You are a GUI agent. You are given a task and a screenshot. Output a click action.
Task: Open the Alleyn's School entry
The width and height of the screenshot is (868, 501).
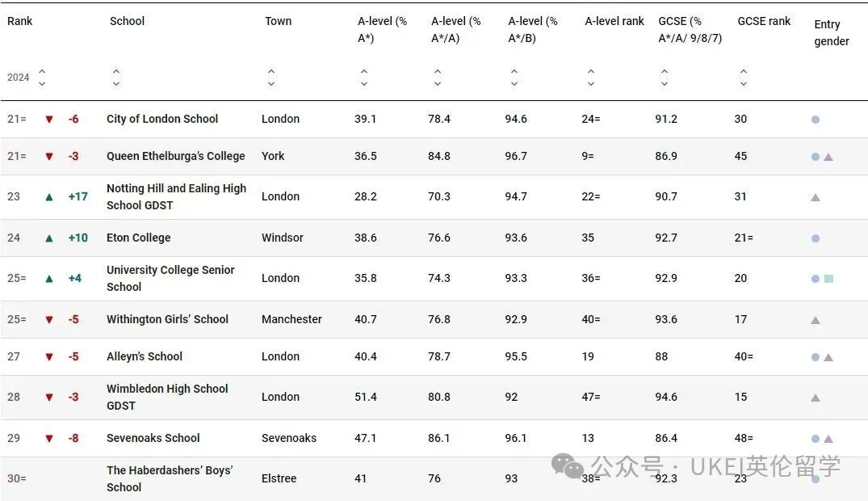tap(145, 356)
